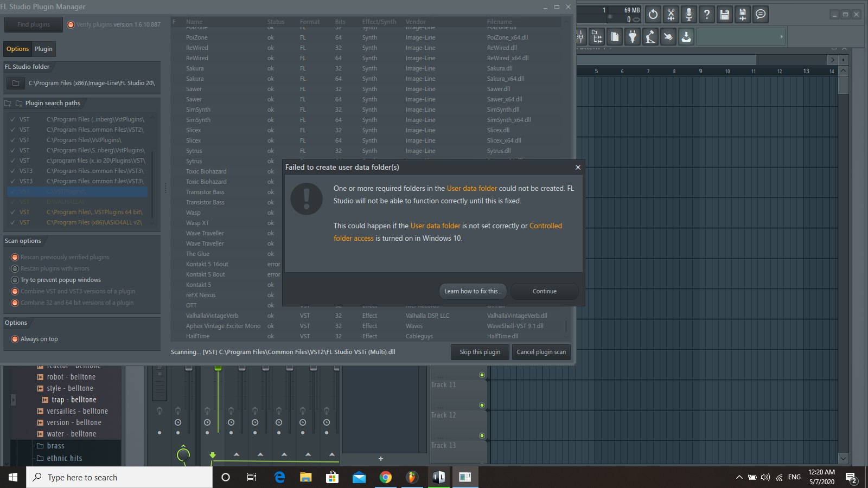Switch to the Options tab
This screenshot has height=488, width=868.
(x=17, y=49)
